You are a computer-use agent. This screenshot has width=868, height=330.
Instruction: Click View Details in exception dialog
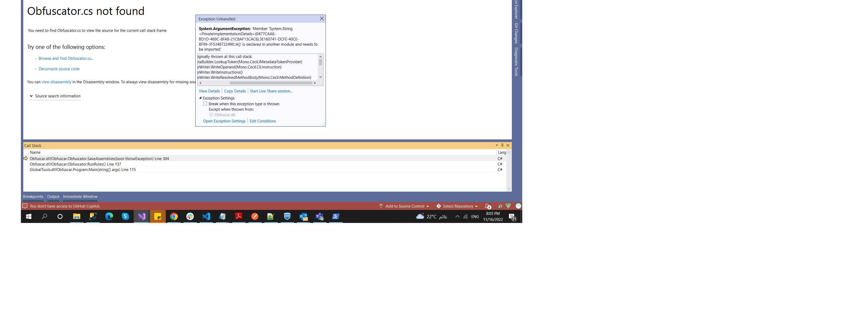tap(209, 91)
